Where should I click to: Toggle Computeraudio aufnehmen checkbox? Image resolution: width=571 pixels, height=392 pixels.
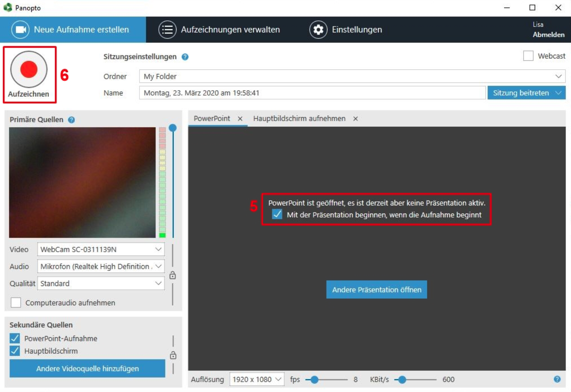16,303
